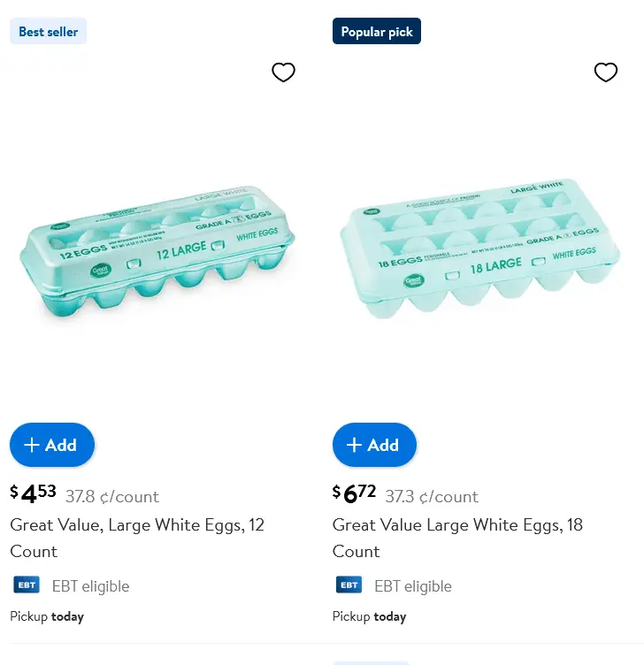The height and width of the screenshot is (665, 644).
Task: Click the Best seller badge
Action: [x=49, y=32]
